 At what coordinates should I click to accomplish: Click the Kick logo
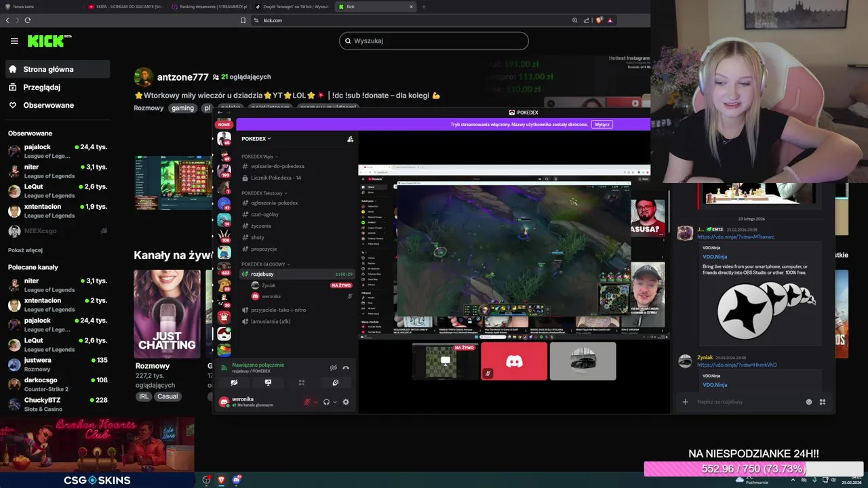(50, 41)
